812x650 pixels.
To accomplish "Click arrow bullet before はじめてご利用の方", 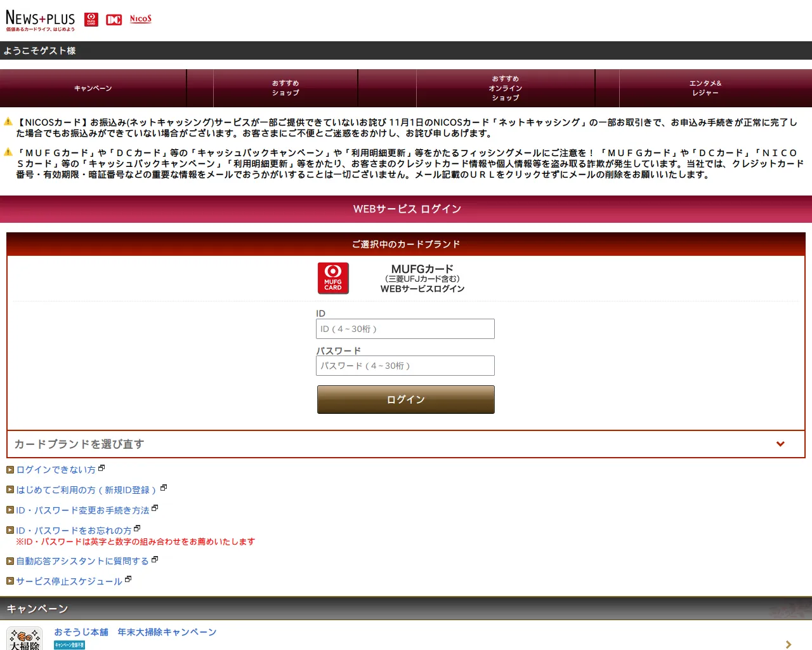I will pos(10,490).
